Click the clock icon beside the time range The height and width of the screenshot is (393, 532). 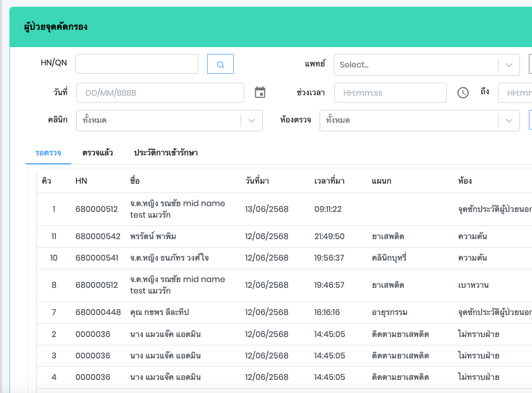(463, 93)
